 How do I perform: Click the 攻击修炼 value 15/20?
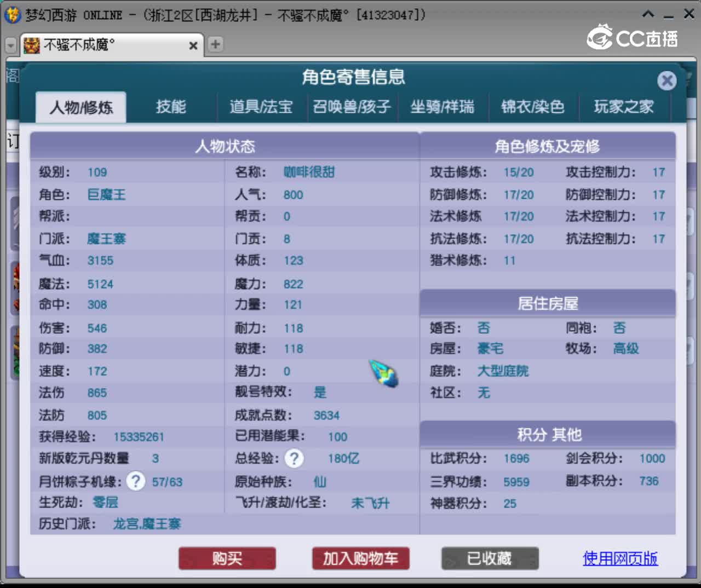(519, 172)
